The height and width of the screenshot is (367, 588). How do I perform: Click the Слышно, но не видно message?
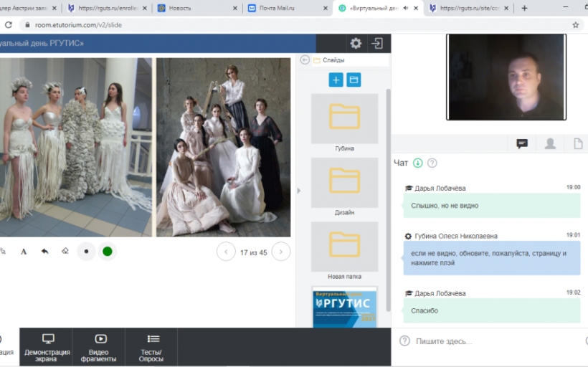(492, 206)
